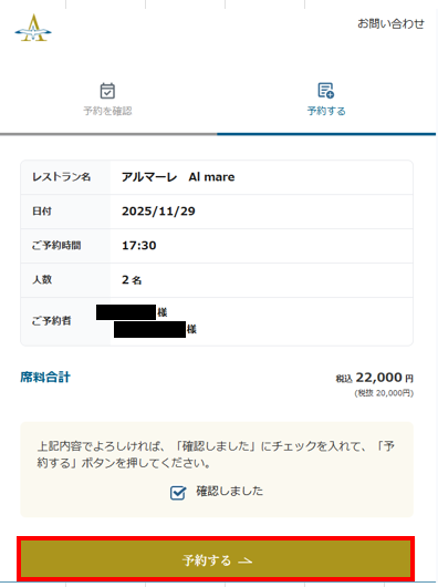Click the 2名 party size value

[132, 280]
